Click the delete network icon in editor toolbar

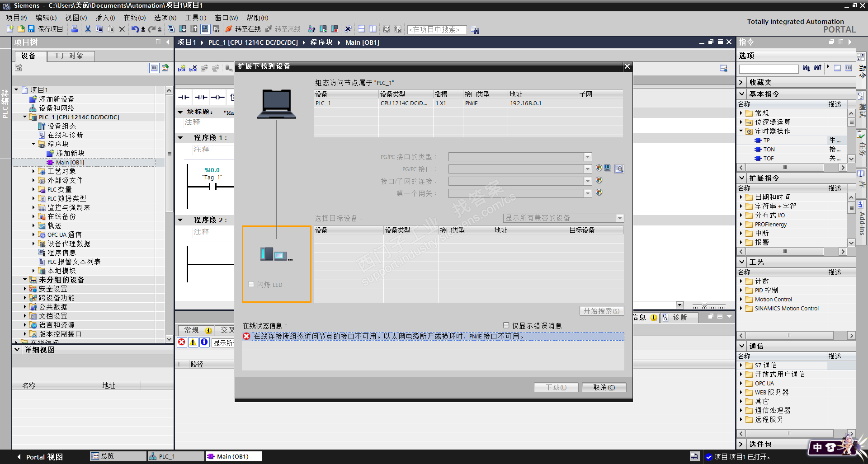coord(193,68)
